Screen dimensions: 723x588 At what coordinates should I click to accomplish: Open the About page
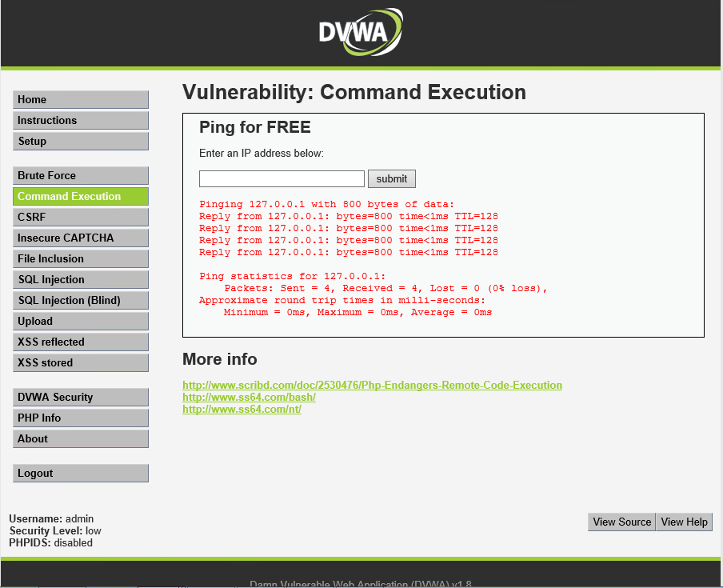(81, 438)
